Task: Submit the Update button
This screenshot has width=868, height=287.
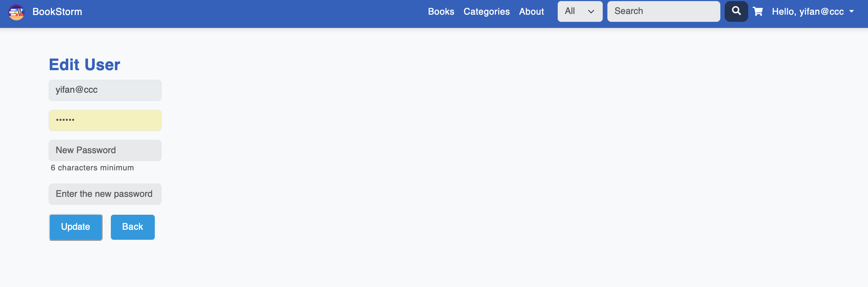Action: [x=76, y=227]
